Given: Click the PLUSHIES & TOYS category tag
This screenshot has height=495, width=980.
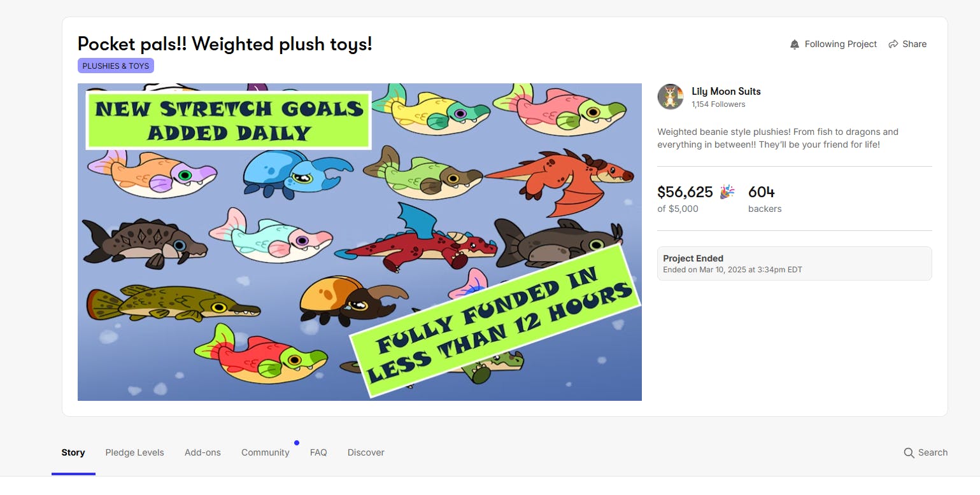Looking at the screenshot, I should 116,66.
